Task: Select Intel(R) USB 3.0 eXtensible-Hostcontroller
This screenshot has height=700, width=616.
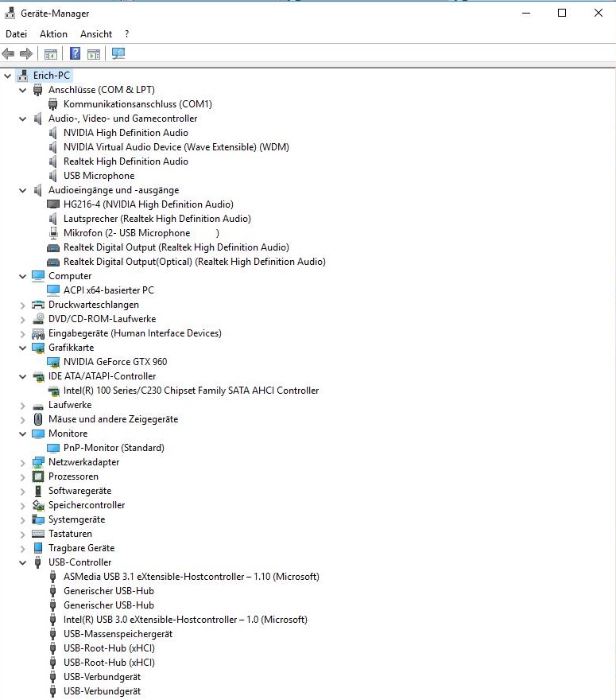Action: coord(185,620)
